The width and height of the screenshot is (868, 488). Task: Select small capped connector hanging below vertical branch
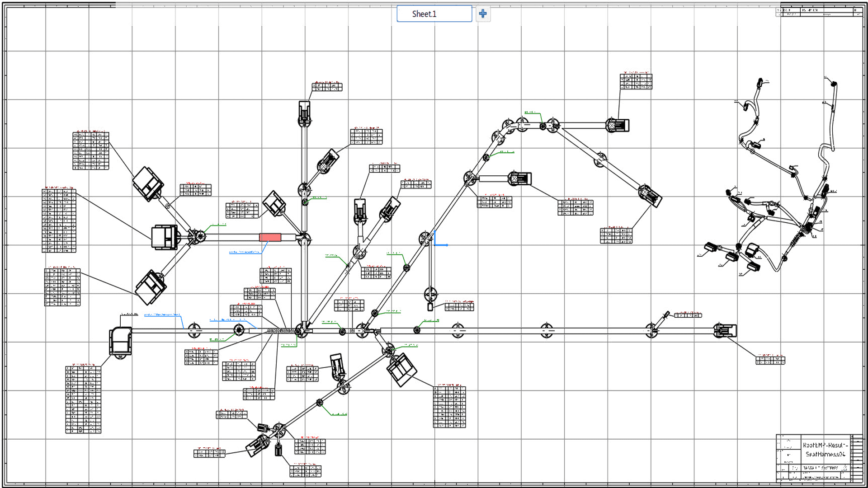point(430,307)
